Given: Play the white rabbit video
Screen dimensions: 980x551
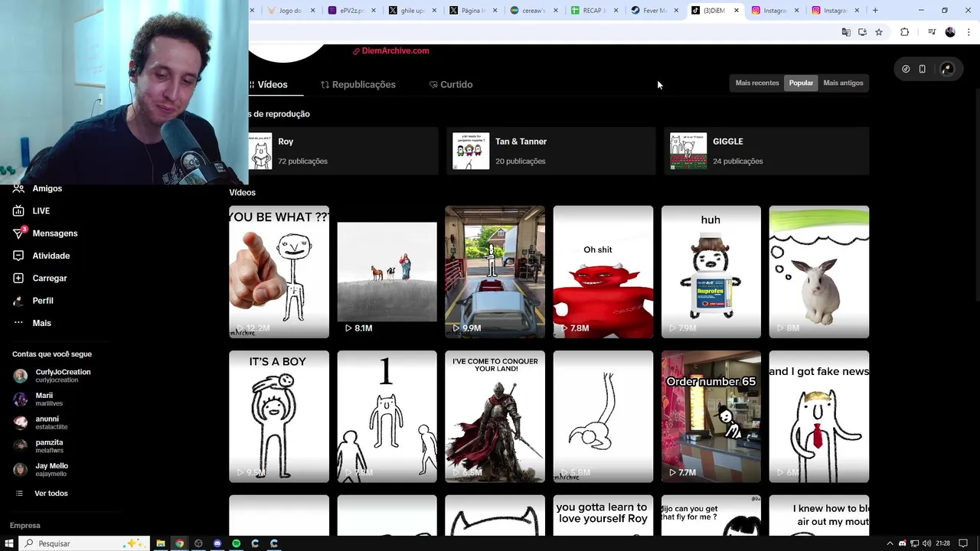Looking at the screenshot, I should 818,272.
